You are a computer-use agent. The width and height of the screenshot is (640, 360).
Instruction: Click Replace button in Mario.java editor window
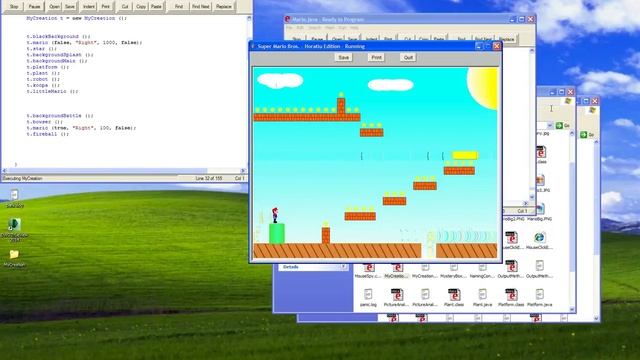507,39
